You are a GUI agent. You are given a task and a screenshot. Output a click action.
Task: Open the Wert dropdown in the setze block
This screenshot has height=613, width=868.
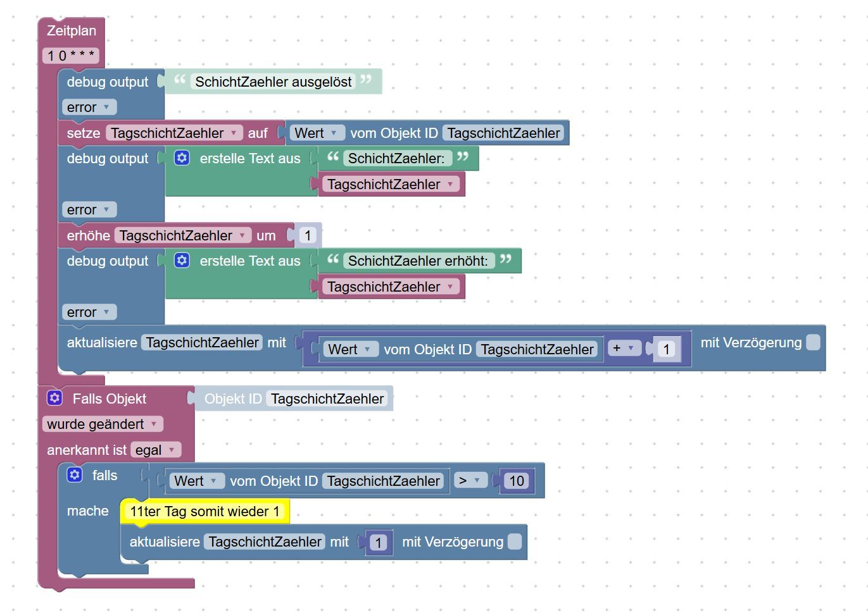tap(317, 133)
